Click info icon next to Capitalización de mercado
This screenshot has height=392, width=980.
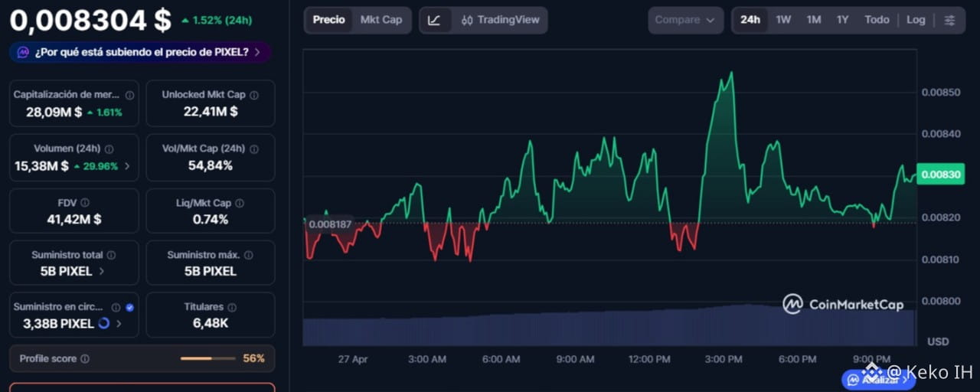pos(129,95)
